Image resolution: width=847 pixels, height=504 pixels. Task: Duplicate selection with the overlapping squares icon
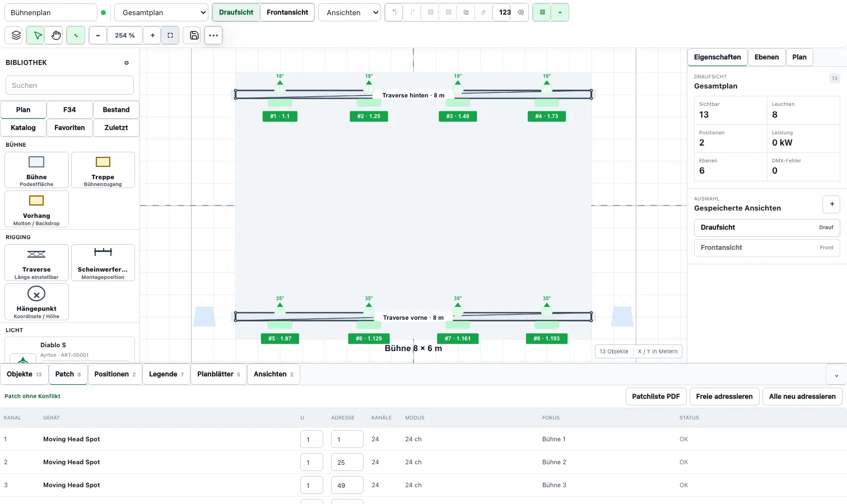point(466,12)
